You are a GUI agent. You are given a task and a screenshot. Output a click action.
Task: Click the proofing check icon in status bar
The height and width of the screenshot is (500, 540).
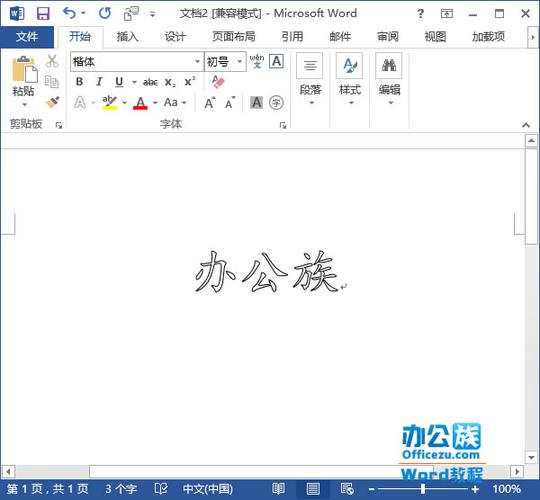(x=161, y=489)
